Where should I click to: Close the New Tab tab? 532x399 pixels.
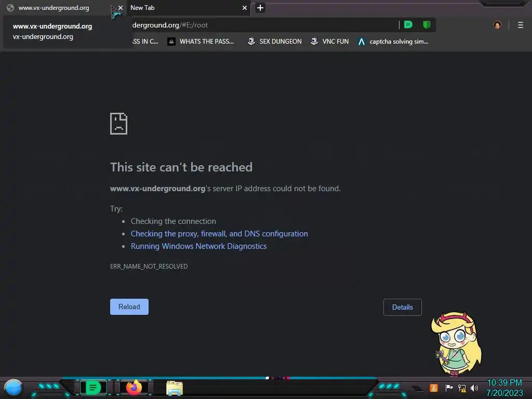pyautogui.click(x=245, y=8)
